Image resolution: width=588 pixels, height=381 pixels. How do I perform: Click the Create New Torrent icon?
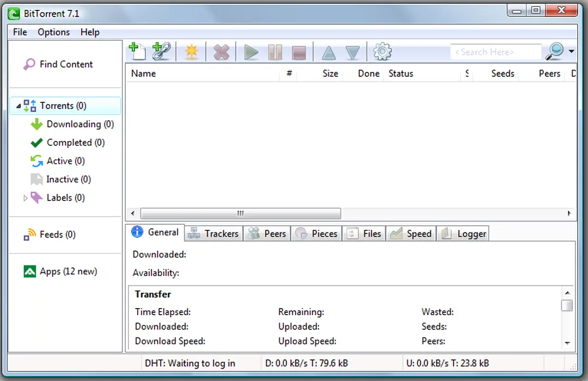tap(192, 52)
